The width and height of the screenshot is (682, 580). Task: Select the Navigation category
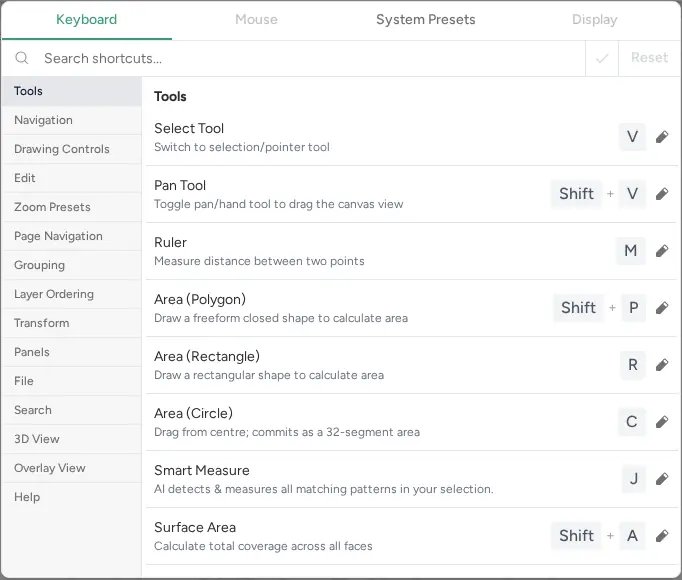(72, 120)
